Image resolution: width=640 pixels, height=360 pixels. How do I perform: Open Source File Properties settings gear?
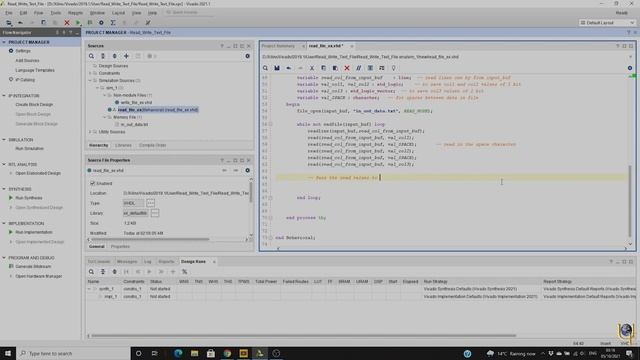pyautogui.click(x=247, y=170)
